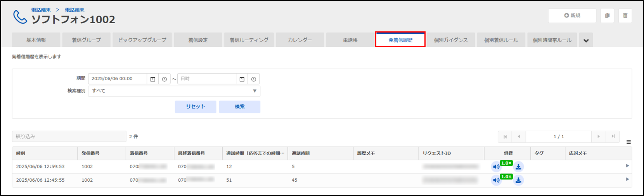The height and width of the screenshot is (196, 644).
Task: Expand row details for 12:45:55 call
Action: click(627, 179)
